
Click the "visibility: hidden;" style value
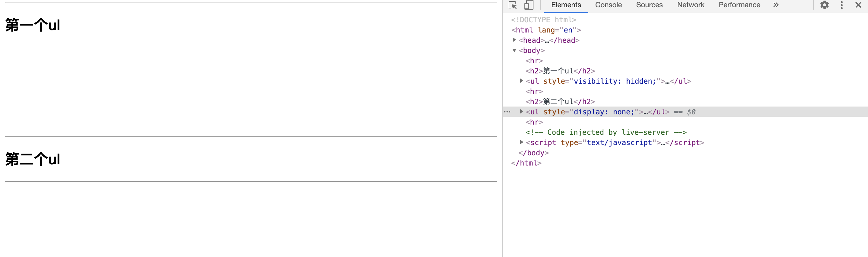point(615,81)
